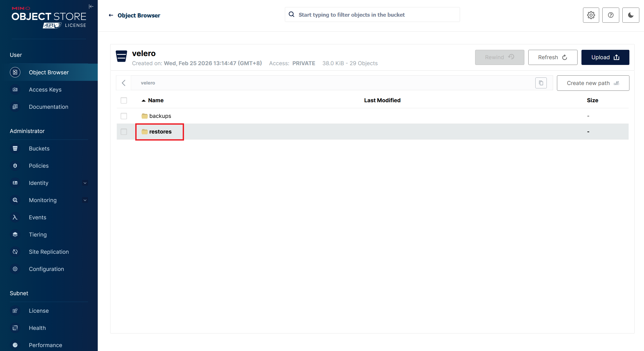Collapse the sidebar with the arrow icon
This screenshot has height=351, width=644.
pos(91,7)
